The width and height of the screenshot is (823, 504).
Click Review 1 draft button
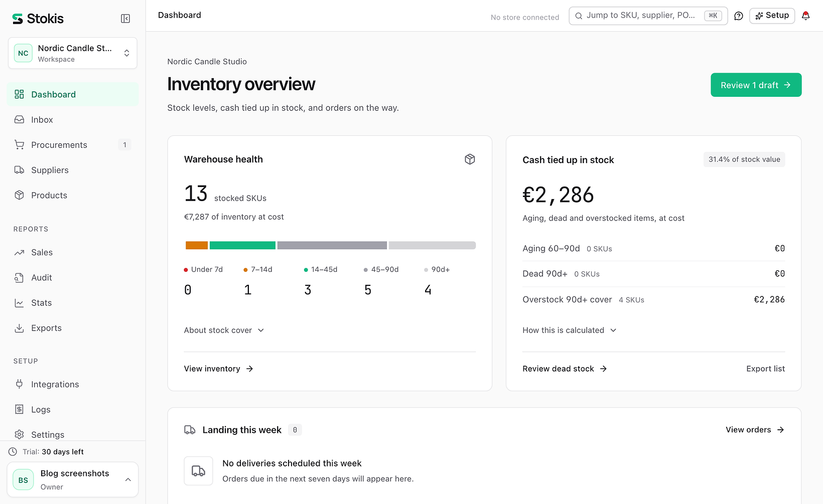tap(756, 85)
